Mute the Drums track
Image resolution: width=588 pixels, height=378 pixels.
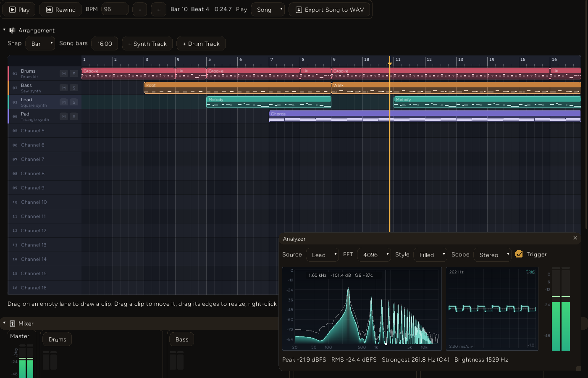64,73
